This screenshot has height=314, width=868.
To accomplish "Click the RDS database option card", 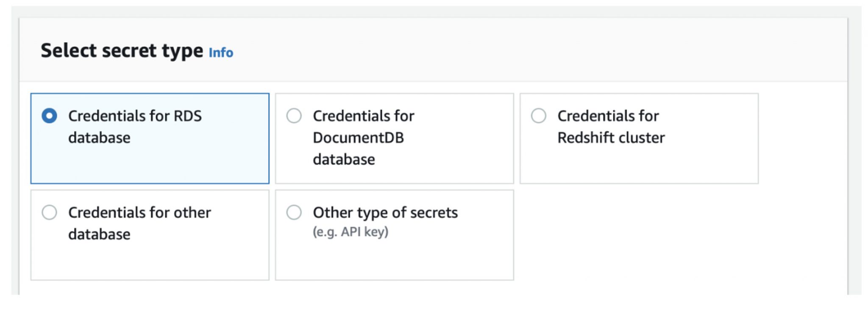I will (150, 138).
